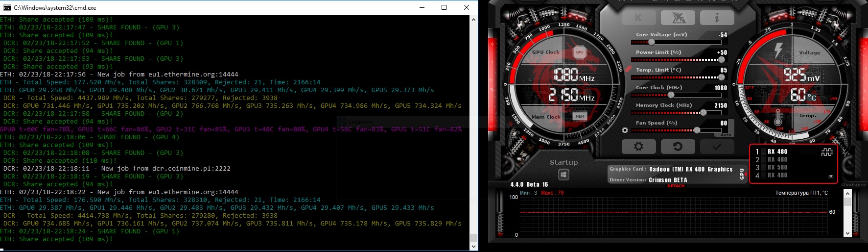Open the information i button

pyautogui.click(x=717, y=18)
